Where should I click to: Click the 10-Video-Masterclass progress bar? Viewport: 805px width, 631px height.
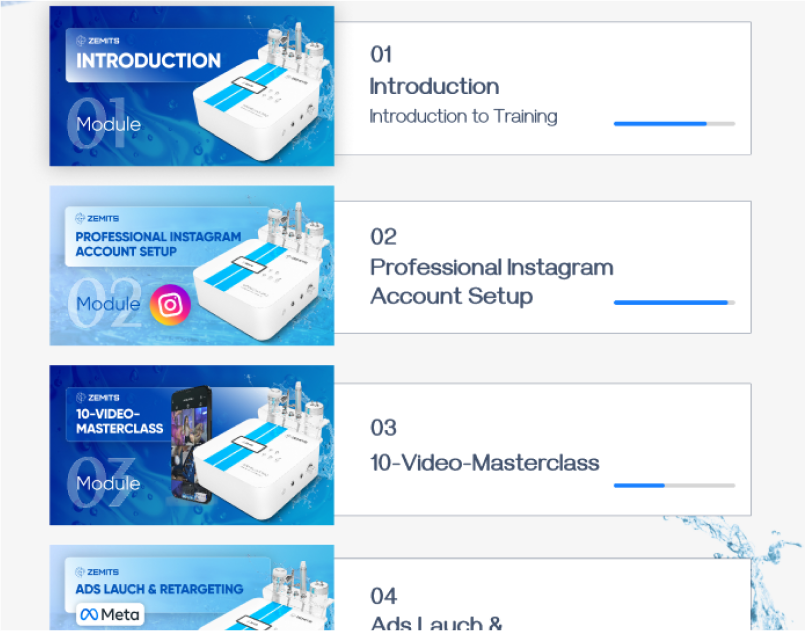[x=675, y=485]
